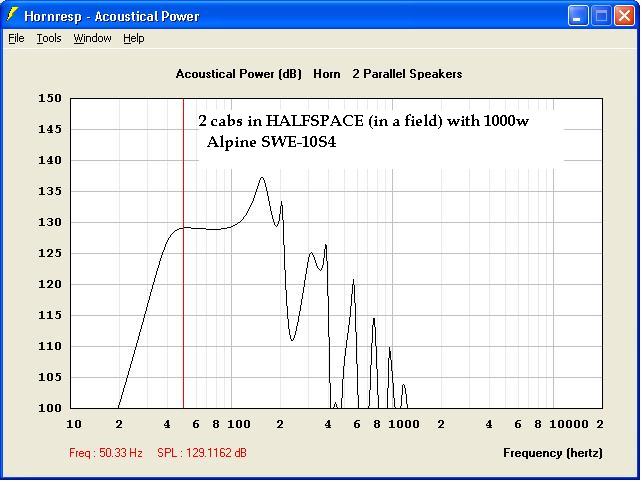This screenshot has height=486, width=644.
Task: Click the highest peak of the response curve
Action: tap(262, 178)
